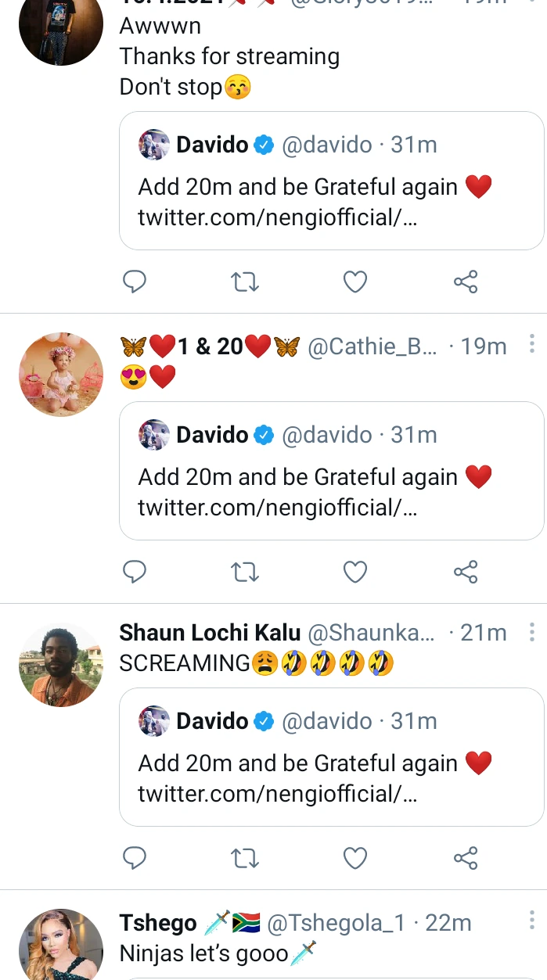Retweet the 'Thanks for streaming' tweet

click(x=245, y=282)
